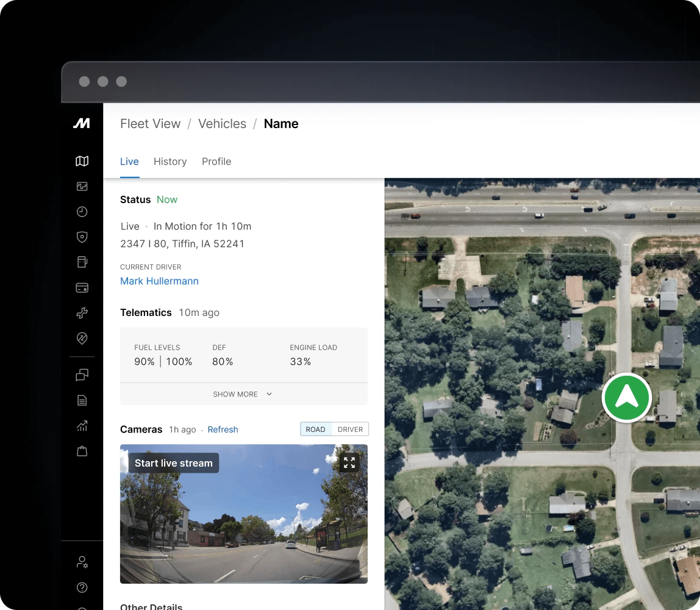Screen dimensions: 700x610
Task: Click the green vehicle marker on map
Action: coord(626,398)
